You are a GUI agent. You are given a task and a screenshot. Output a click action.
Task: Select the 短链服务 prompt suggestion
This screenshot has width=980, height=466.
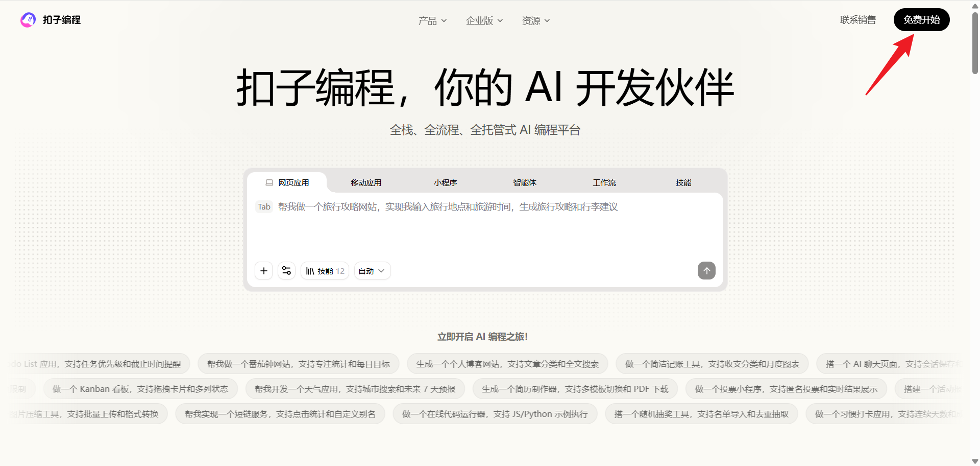click(280, 414)
